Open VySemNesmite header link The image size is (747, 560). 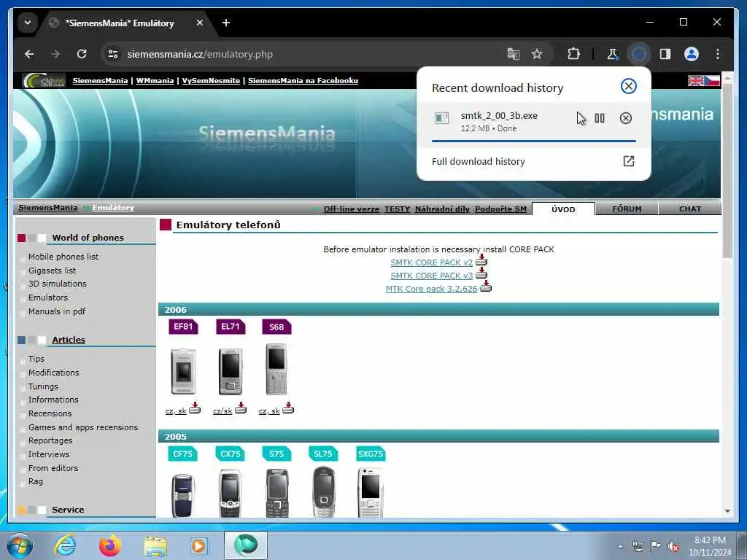tap(211, 81)
